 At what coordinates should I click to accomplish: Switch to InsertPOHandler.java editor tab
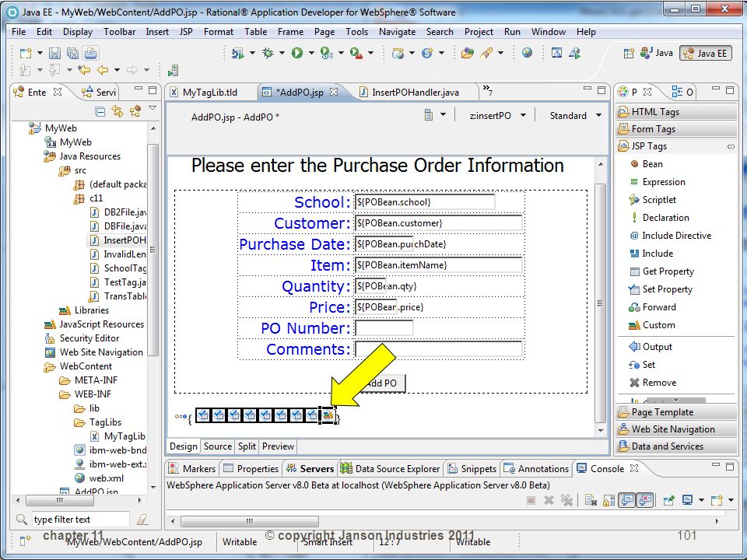coord(415,93)
